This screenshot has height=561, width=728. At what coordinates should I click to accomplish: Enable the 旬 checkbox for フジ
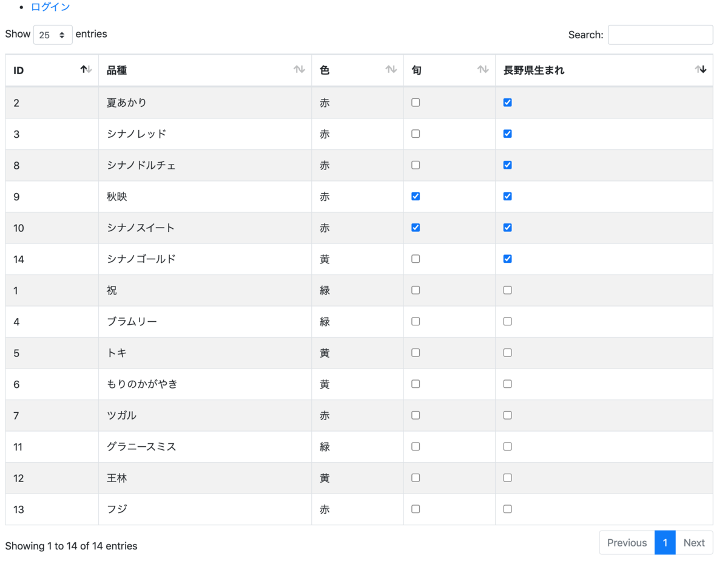415,509
